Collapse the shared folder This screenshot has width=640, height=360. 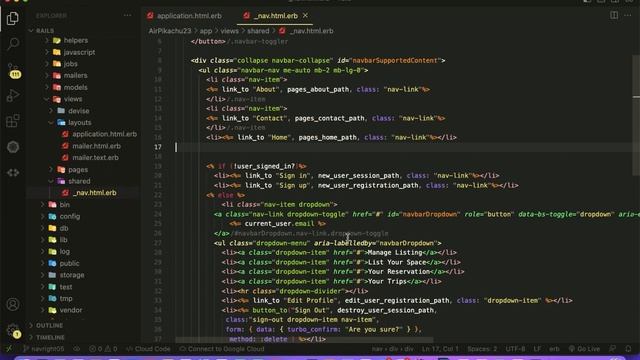[79, 181]
